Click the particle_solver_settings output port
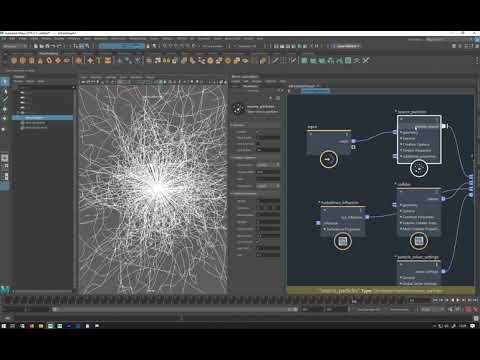Image resolution: width=480 pixels, height=360 pixels. pyautogui.click(x=443, y=272)
